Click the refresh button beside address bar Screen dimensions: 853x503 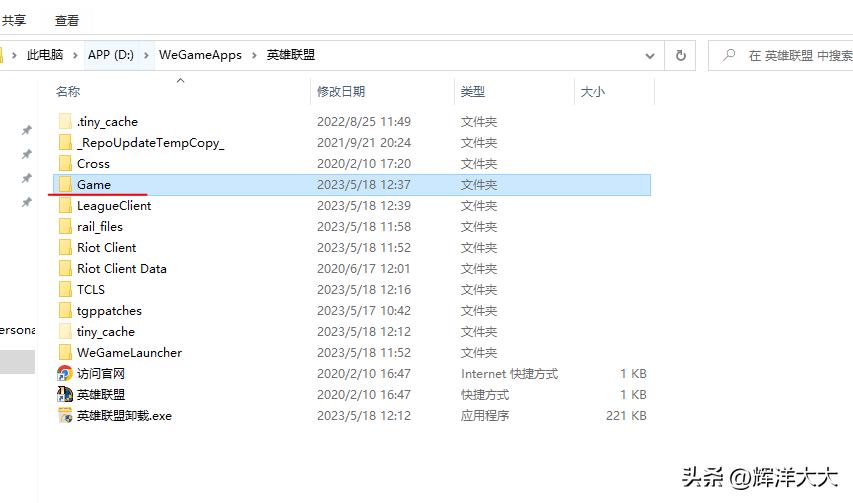point(681,55)
